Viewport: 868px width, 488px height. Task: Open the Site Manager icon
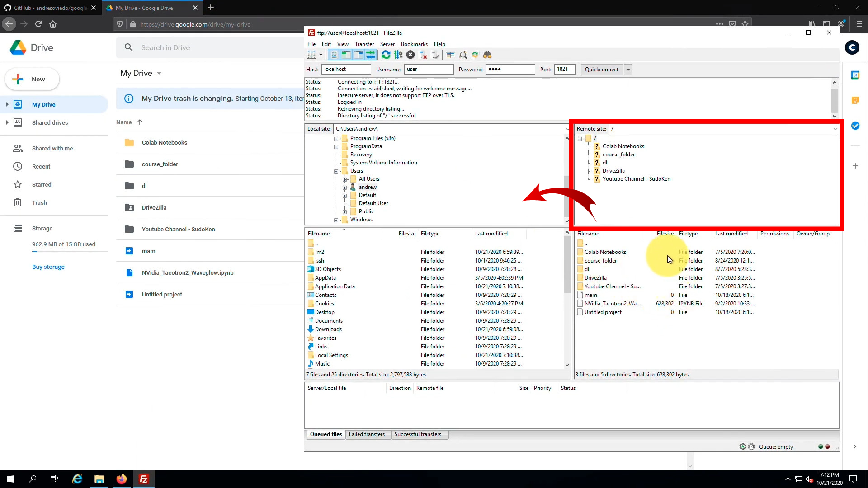pyautogui.click(x=311, y=55)
